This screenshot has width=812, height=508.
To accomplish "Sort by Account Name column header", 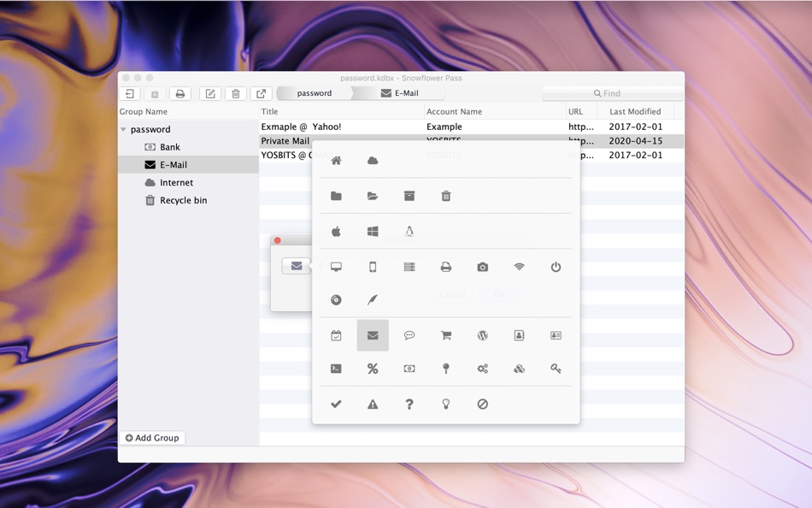I will coord(495,111).
